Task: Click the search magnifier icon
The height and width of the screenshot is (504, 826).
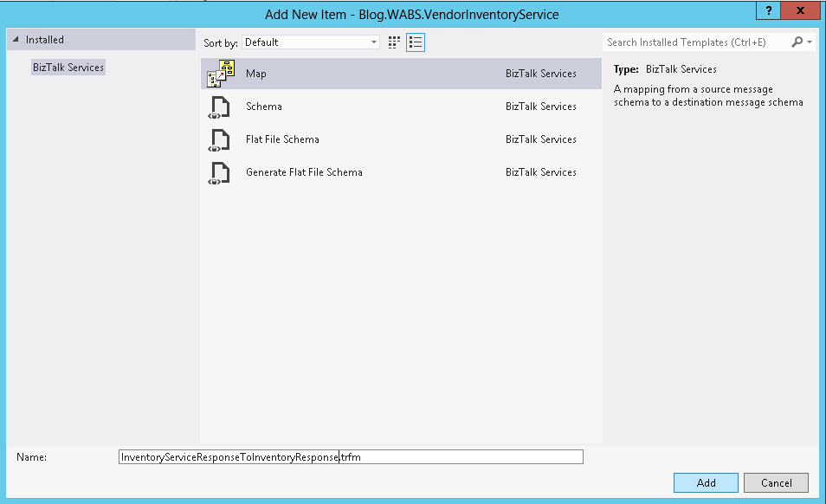Action: pyautogui.click(x=797, y=42)
